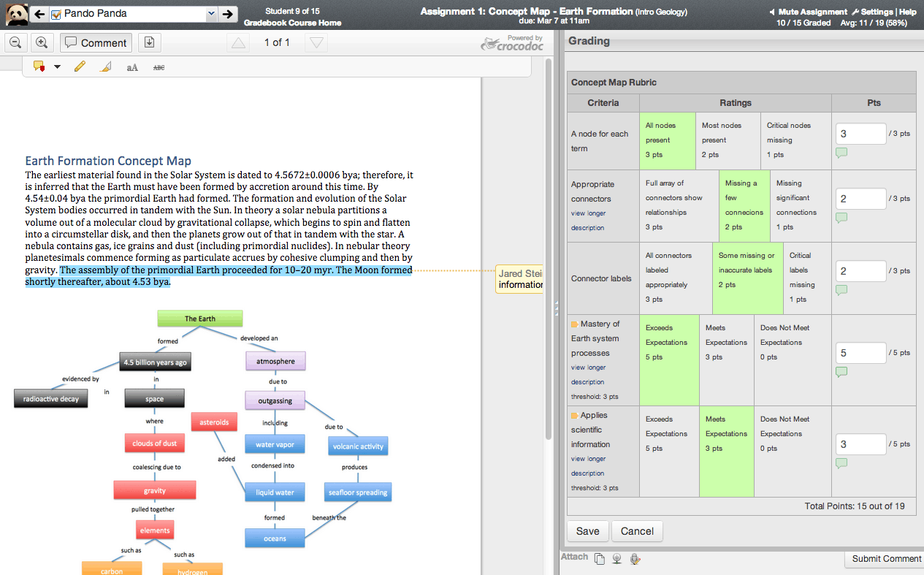Select the strikeout annotation tool
The image size is (924, 575).
[x=159, y=67]
